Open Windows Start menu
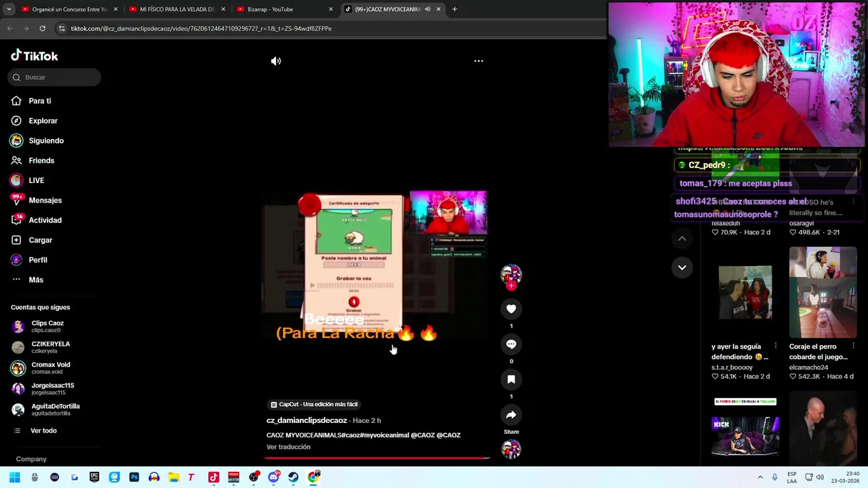This screenshot has width=868, height=488. pyautogui.click(x=14, y=477)
